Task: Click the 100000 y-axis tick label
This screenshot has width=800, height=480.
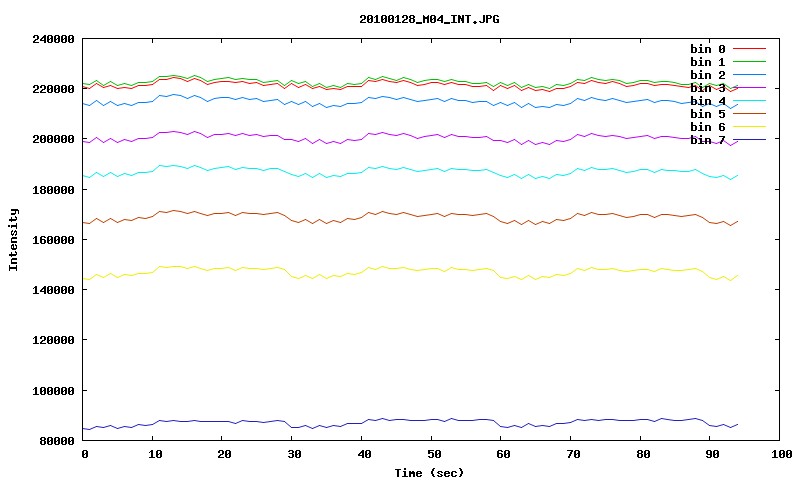Action: point(54,391)
